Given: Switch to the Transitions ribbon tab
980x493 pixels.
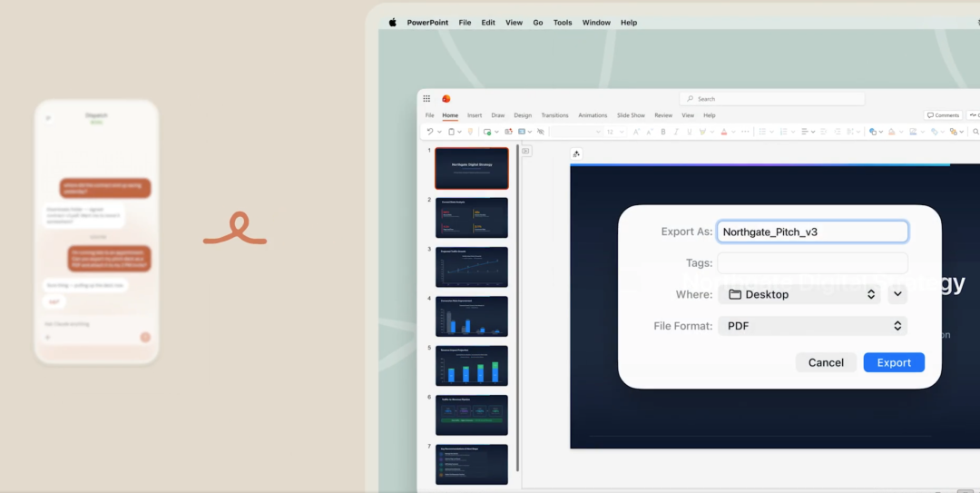Looking at the screenshot, I should pos(554,115).
